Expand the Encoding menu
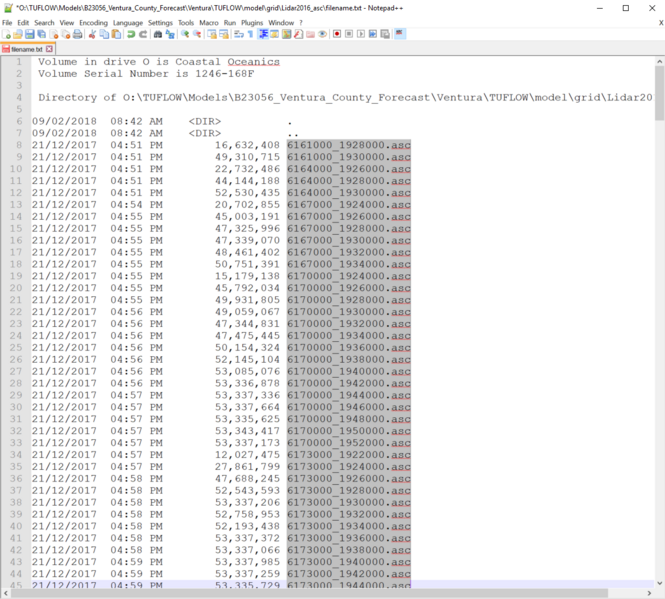Image resolution: width=665 pixels, height=599 pixels. pos(93,22)
